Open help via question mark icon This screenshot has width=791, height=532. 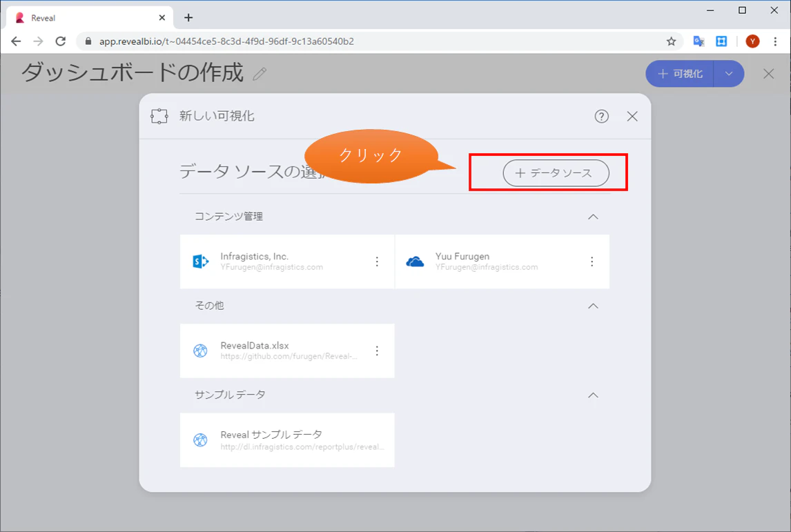601,117
